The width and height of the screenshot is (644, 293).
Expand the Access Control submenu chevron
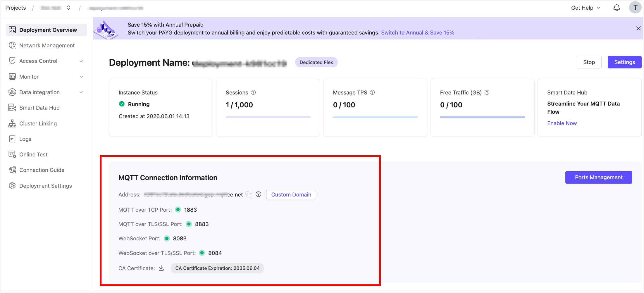tap(81, 61)
